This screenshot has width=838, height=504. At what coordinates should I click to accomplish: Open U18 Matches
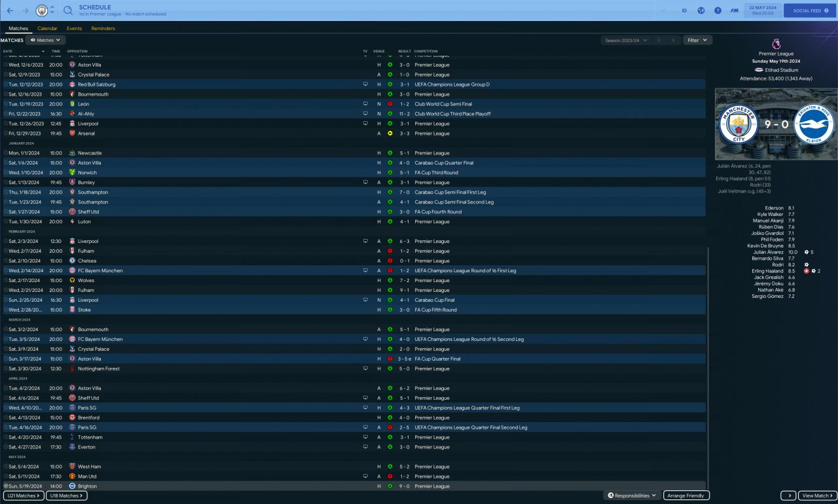[x=67, y=495]
